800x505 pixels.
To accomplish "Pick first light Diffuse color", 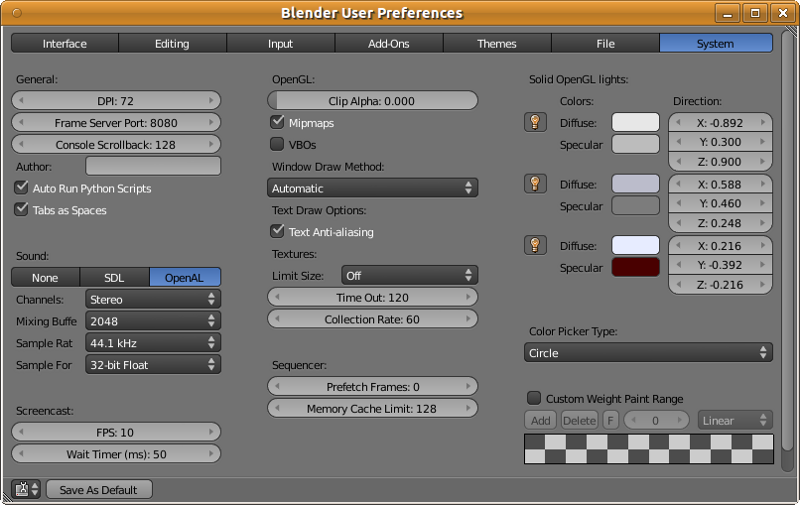I will (x=635, y=122).
